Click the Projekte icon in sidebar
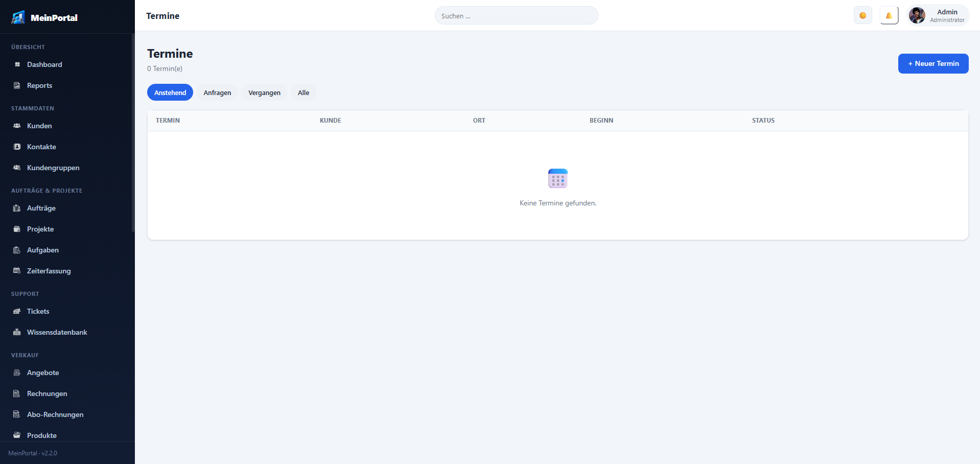This screenshot has width=980, height=464. pos(17,229)
